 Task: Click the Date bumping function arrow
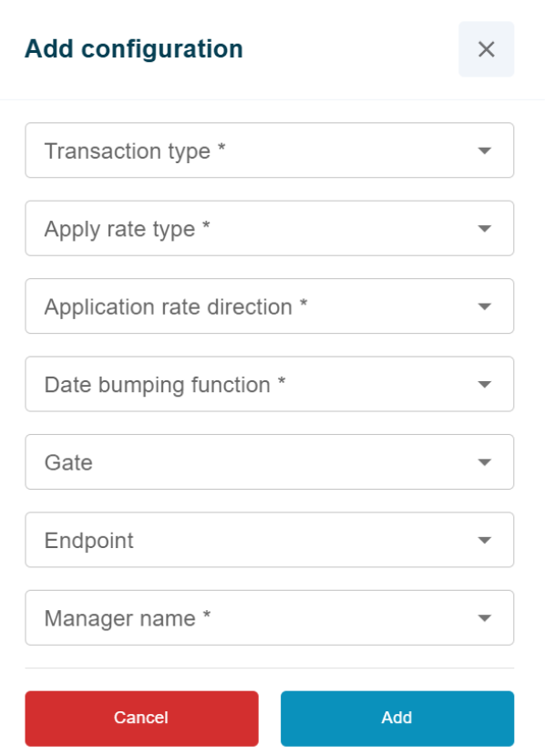coord(484,385)
